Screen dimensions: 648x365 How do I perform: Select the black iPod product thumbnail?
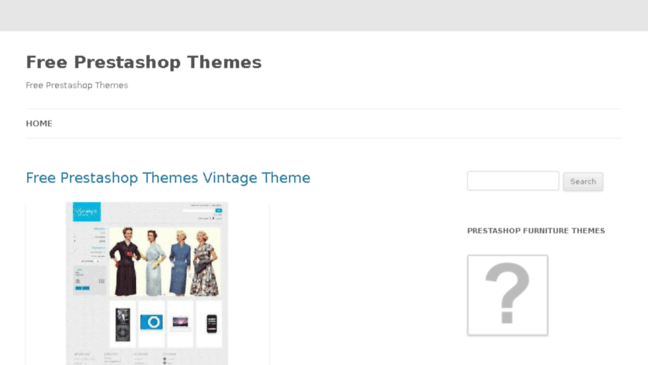pos(123,324)
